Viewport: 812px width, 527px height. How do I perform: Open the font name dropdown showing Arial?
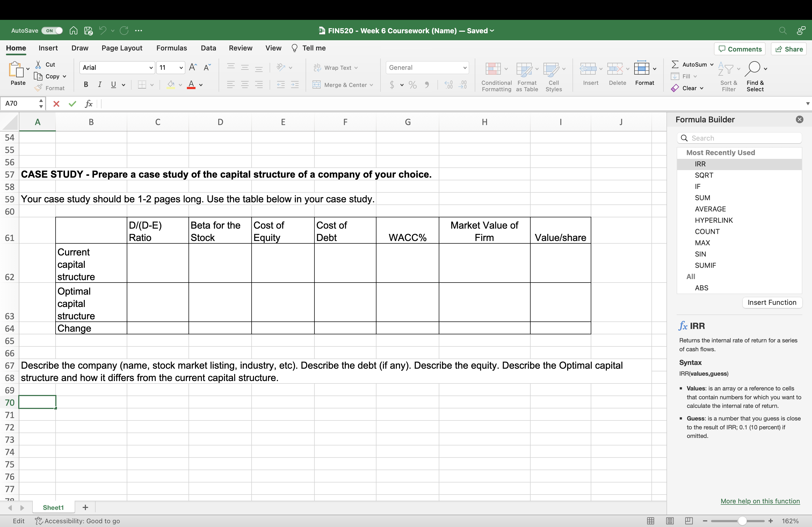click(117, 68)
